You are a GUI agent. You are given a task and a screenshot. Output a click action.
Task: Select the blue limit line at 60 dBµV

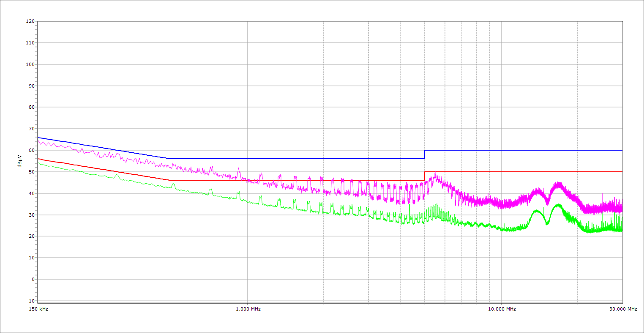click(x=524, y=150)
